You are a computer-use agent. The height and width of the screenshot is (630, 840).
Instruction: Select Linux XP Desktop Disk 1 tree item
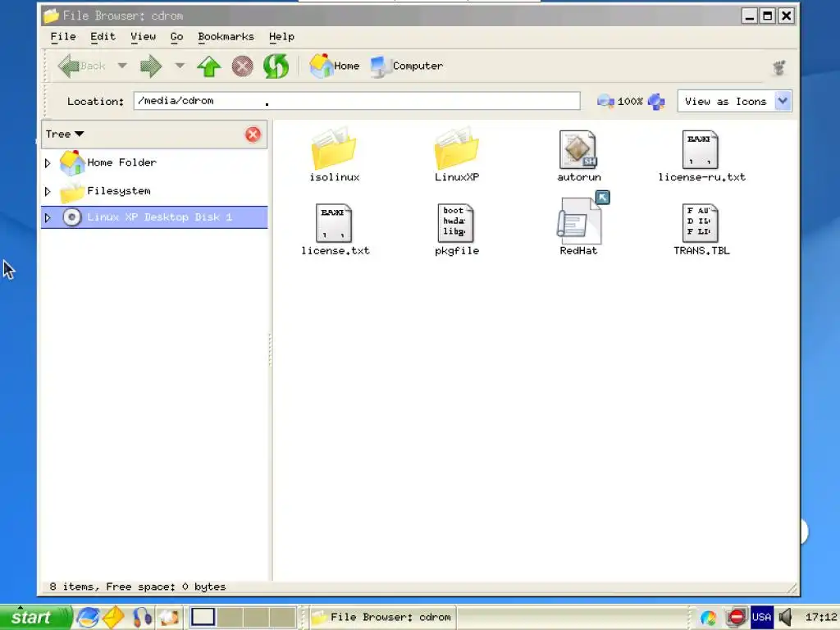160,217
